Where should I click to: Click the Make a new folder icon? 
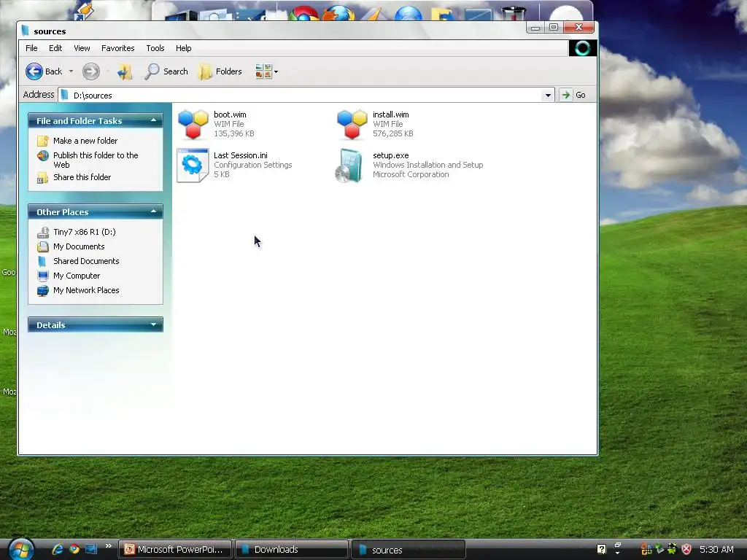coord(43,141)
